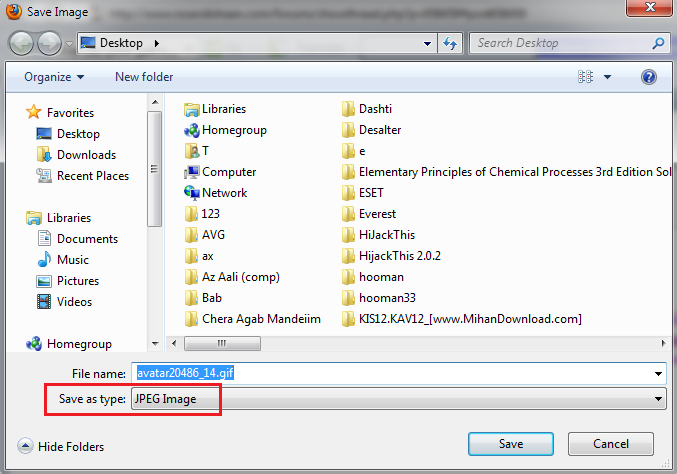Click the refresh icon beside address bar
The image size is (677, 474).
tap(450, 44)
